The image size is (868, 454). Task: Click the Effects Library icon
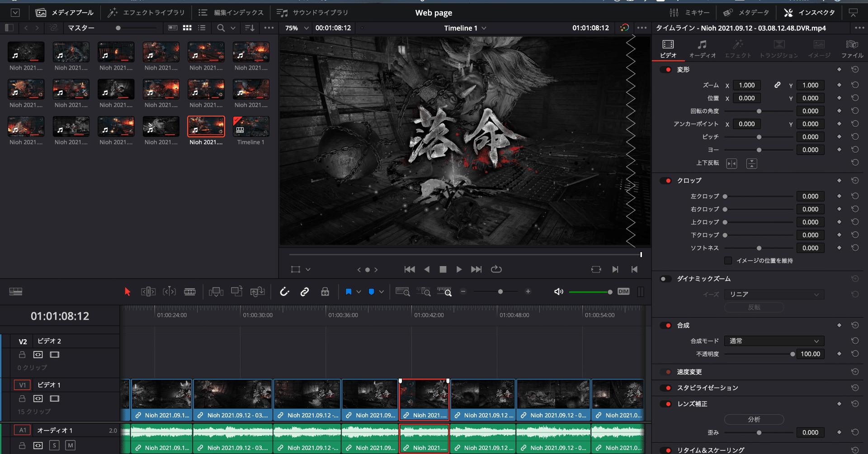coord(112,12)
